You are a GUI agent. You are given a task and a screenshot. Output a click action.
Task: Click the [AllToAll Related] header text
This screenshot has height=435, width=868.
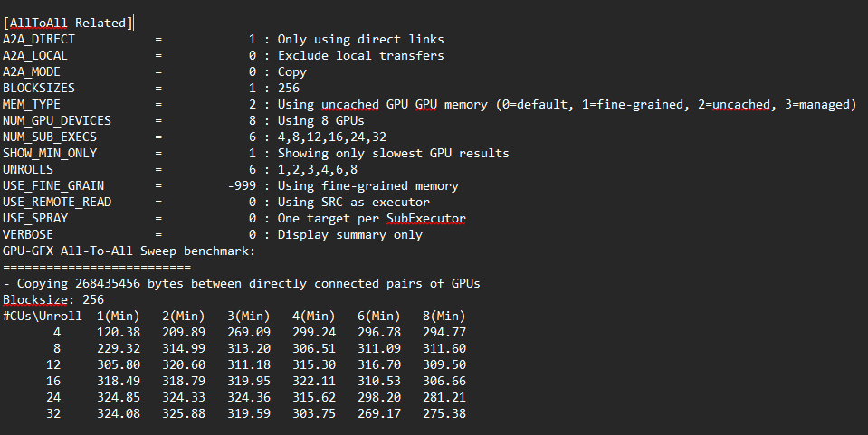(68, 24)
